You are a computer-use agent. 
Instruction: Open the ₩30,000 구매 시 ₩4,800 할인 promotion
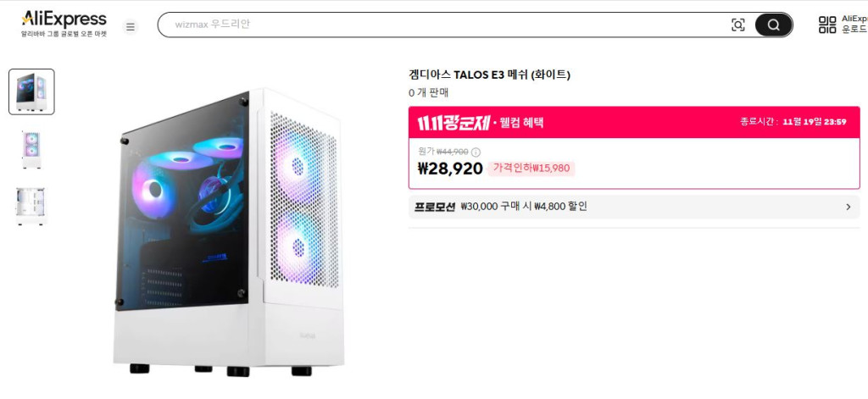(x=524, y=207)
